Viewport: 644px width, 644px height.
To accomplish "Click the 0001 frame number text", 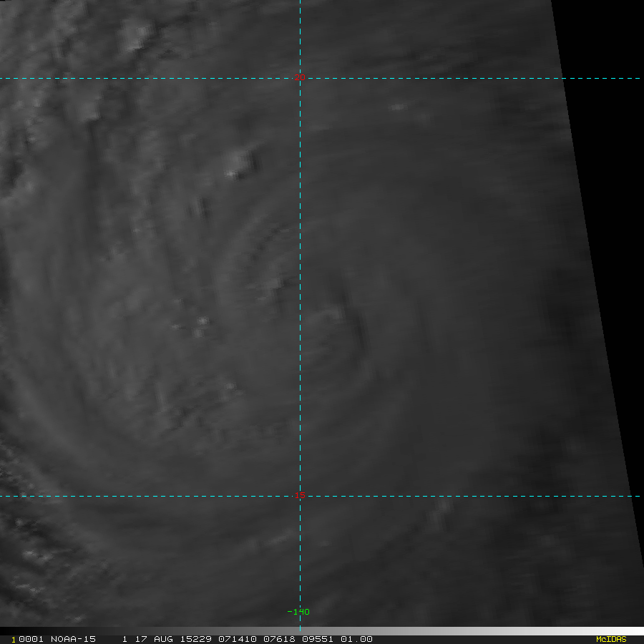I will 31,639.
